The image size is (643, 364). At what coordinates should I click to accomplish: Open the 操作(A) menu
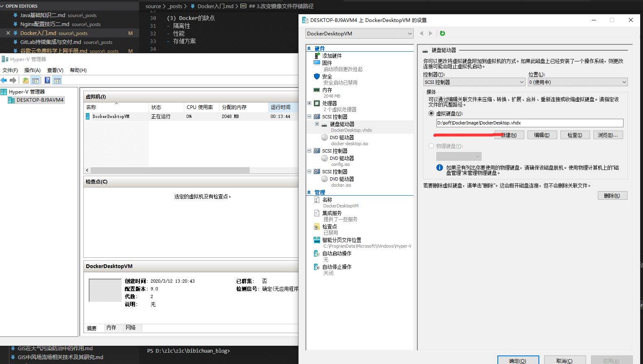click(32, 70)
